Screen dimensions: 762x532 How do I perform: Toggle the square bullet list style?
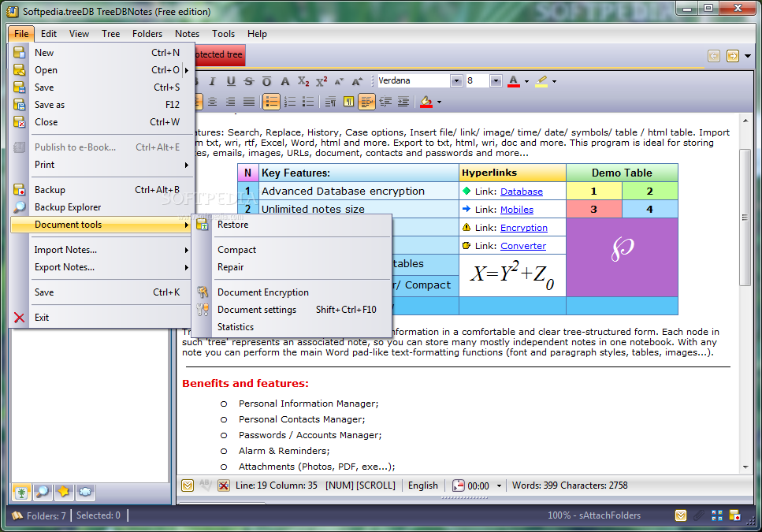(307, 102)
